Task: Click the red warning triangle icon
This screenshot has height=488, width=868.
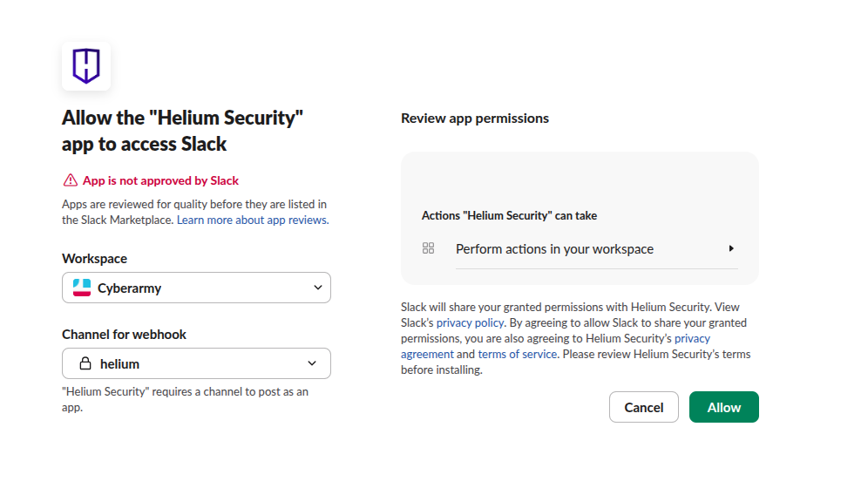Action: point(71,180)
